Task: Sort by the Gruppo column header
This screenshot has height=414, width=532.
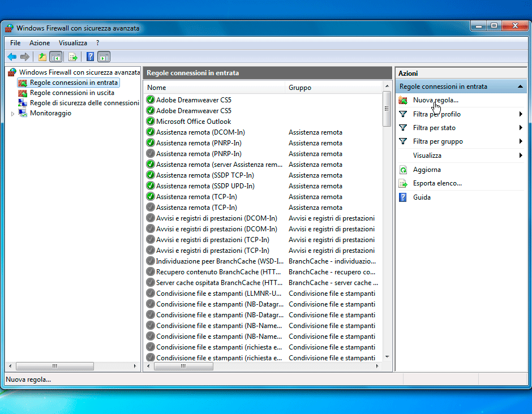Action: click(333, 88)
